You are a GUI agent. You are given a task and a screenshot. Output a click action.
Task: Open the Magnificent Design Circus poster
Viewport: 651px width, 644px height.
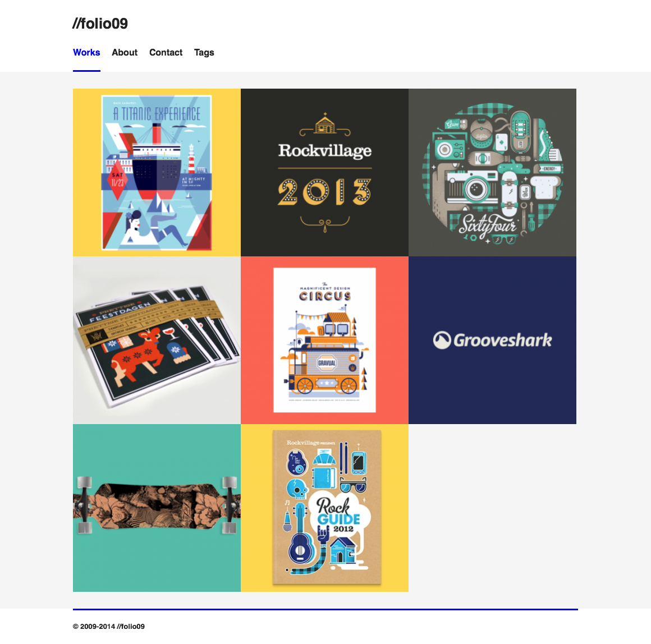pos(325,341)
